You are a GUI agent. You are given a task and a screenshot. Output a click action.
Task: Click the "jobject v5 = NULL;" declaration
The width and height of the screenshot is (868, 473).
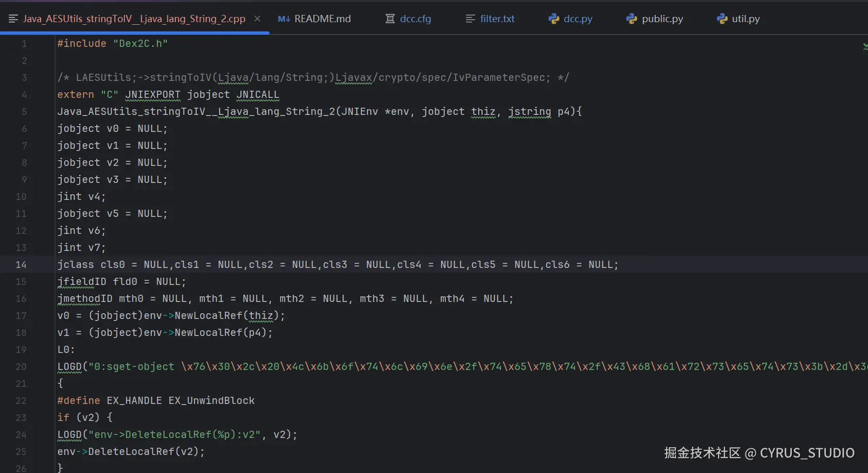click(113, 214)
